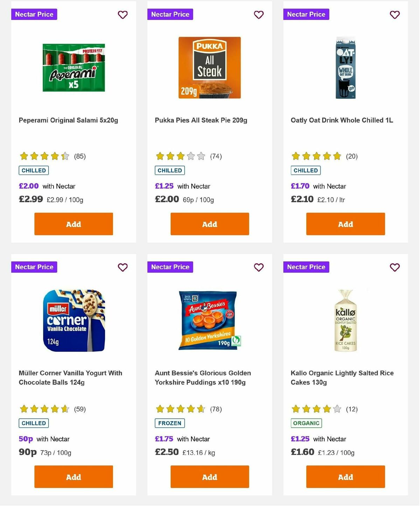
Task: Open the Peperami Original Salami 5x20g product page
Action: pos(68,120)
